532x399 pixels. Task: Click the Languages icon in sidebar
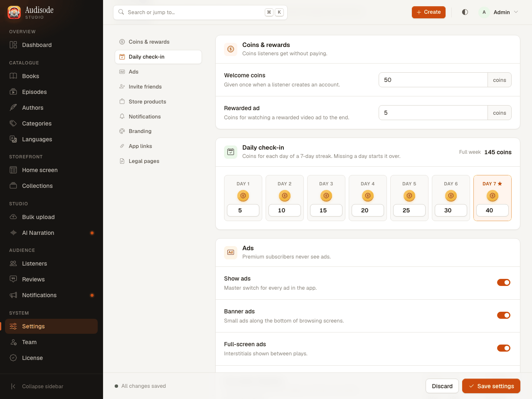13,139
